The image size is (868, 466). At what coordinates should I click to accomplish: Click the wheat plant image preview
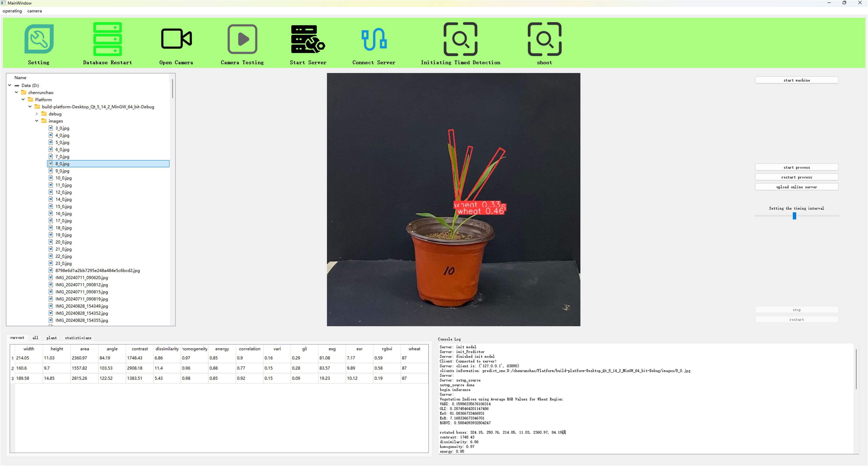click(x=453, y=200)
